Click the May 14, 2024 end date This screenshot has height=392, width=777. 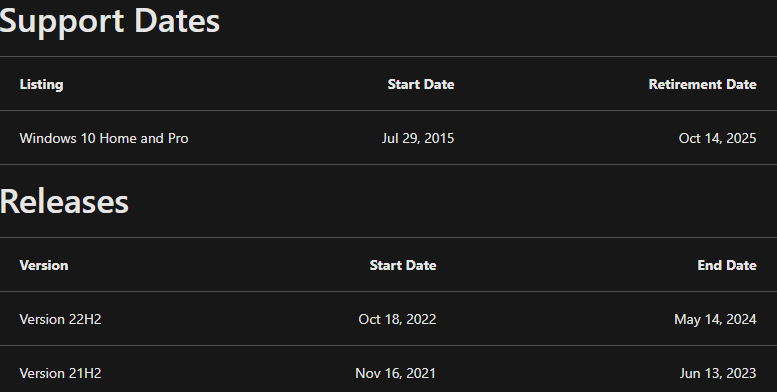(715, 319)
